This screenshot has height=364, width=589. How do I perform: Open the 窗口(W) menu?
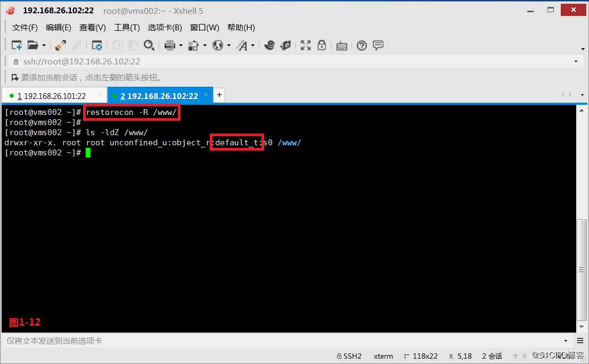(204, 28)
